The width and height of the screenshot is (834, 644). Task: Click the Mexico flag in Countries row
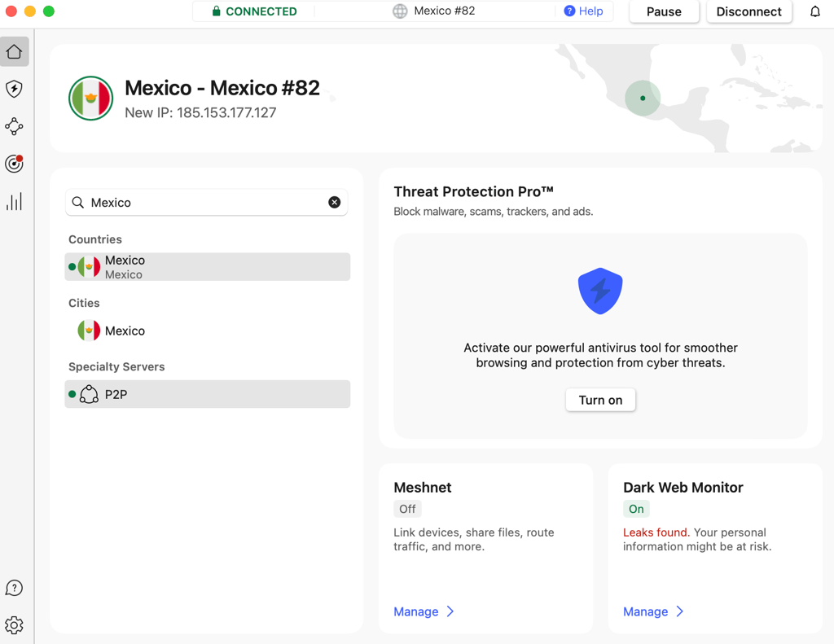(x=89, y=267)
